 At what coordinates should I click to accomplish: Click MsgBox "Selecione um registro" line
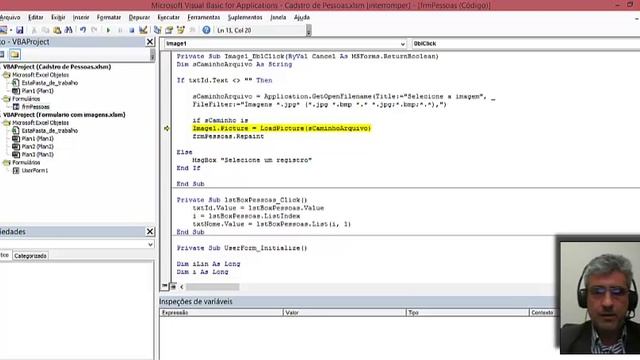click(x=252, y=160)
